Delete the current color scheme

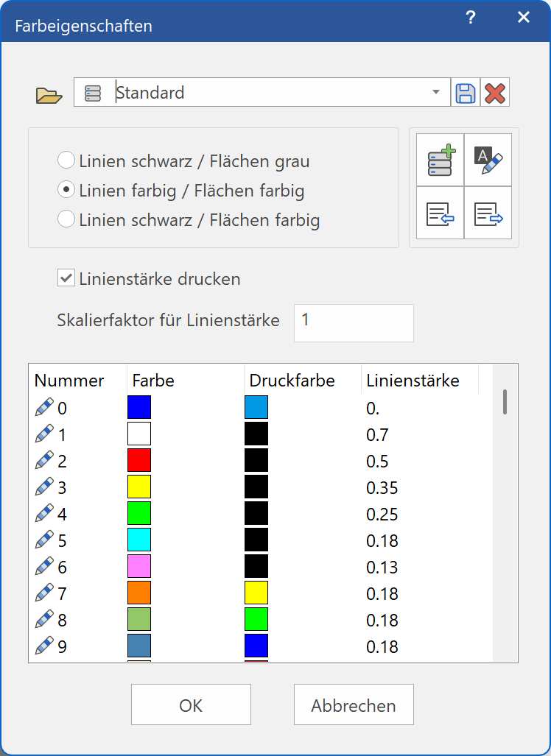click(494, 92)
